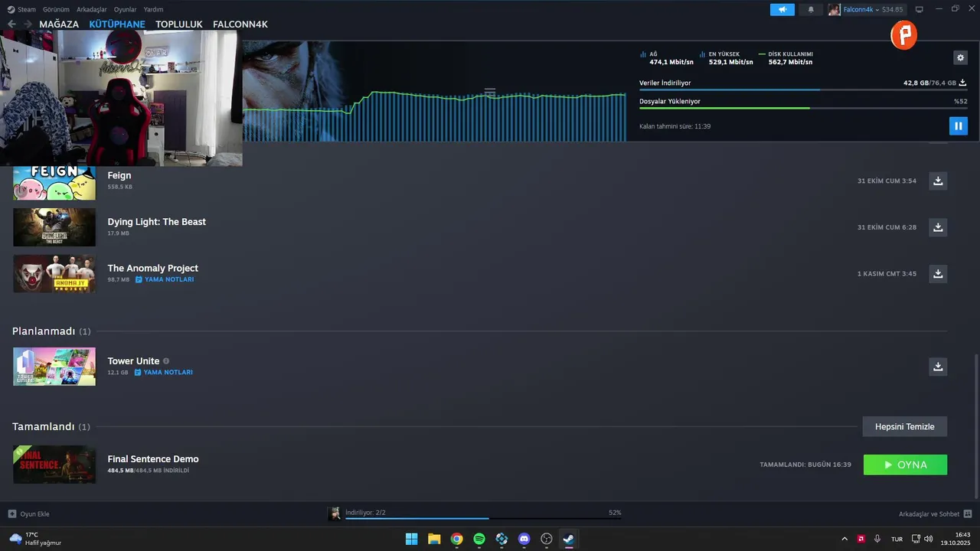Open Dying Light: The Beast thumbnail
980x551 pixels.
pos(54,227)
